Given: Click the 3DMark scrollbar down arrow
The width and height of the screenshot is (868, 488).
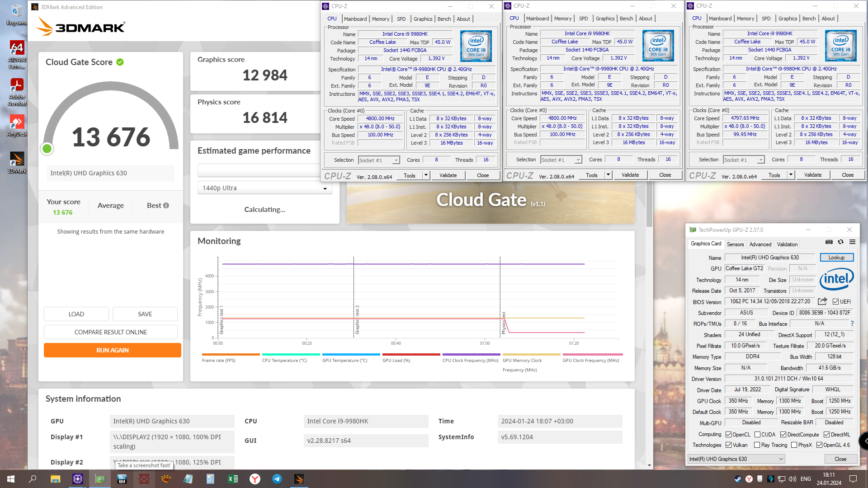Looking at the screenshot, I should pyautogui.click(x=649, y=465).
